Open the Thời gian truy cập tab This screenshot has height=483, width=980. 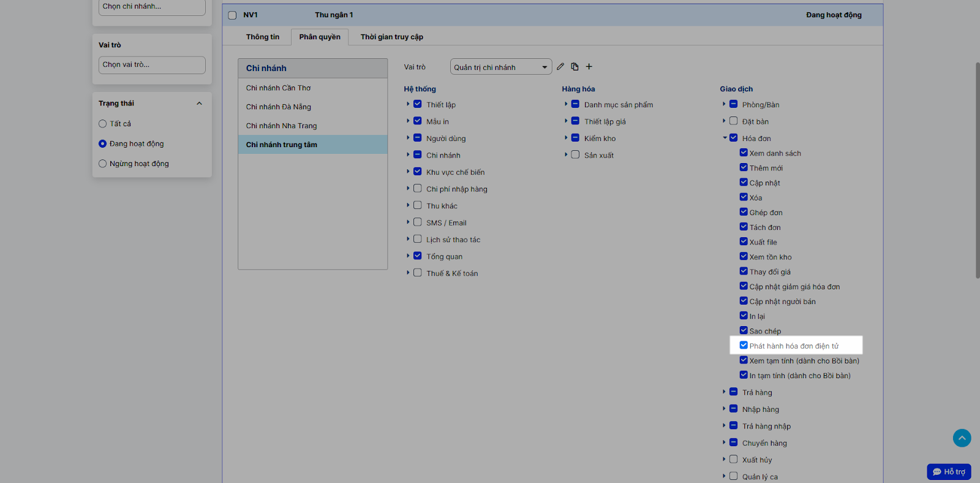[391, 37]
